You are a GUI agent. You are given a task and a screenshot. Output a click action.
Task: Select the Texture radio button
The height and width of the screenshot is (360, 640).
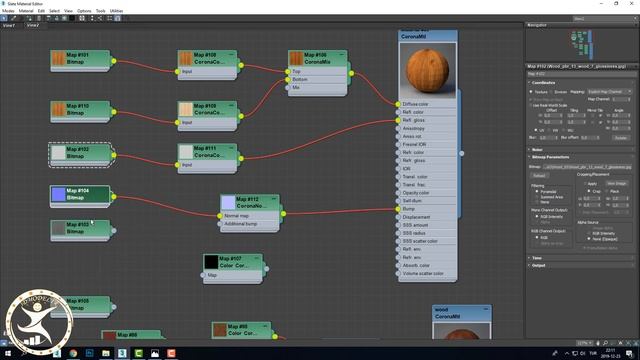(x=531, y=92)
